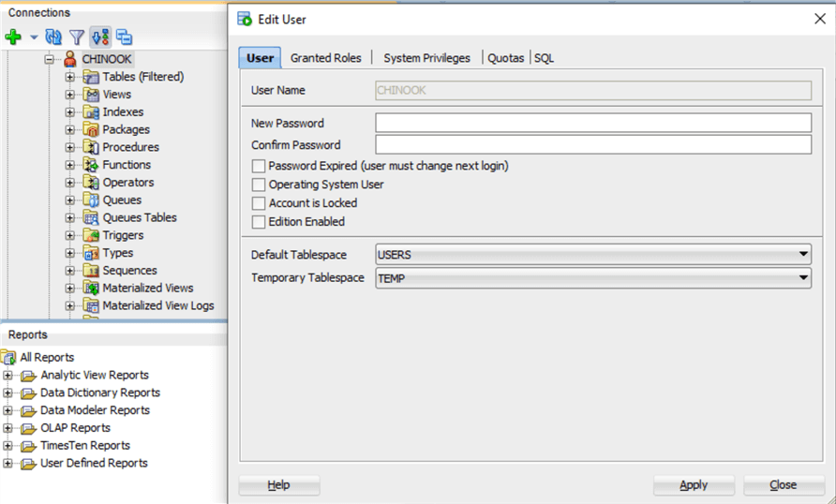
Task: Click the Queues folder icon
Action: [x=91, y=200]
